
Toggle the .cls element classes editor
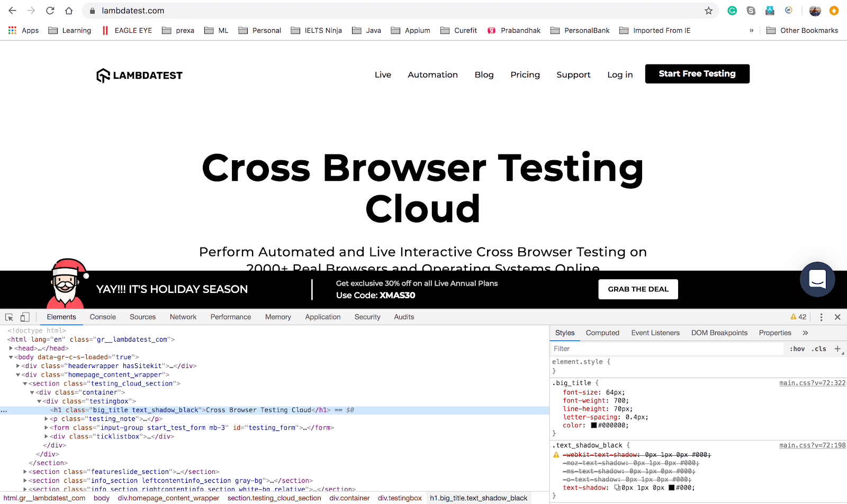click(x=818, y=349)
